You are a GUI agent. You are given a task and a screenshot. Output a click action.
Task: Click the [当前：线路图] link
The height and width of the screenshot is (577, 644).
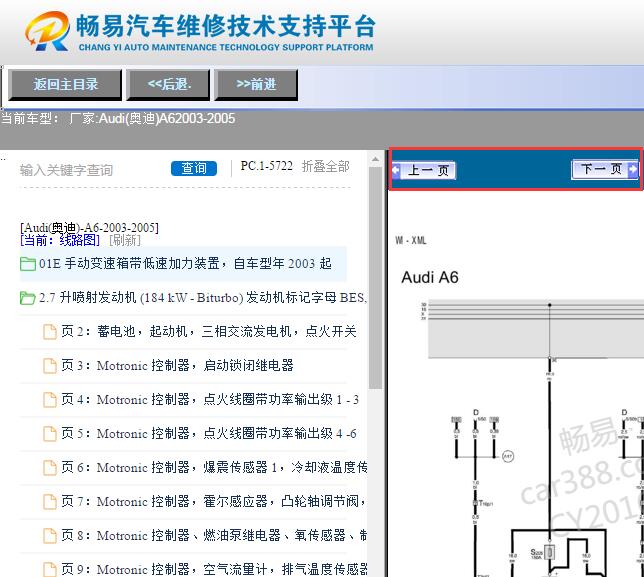(60, 240)
